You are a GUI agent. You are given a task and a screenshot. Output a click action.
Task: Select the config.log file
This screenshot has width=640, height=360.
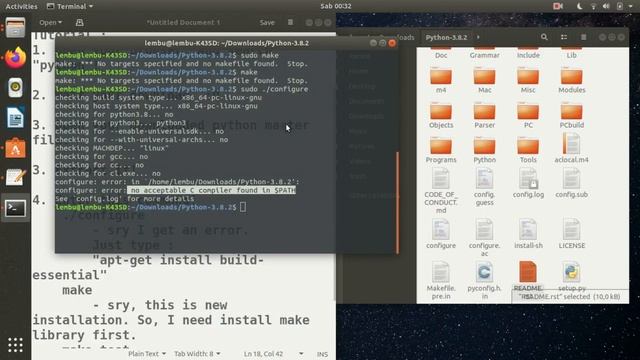pos(528,184)
